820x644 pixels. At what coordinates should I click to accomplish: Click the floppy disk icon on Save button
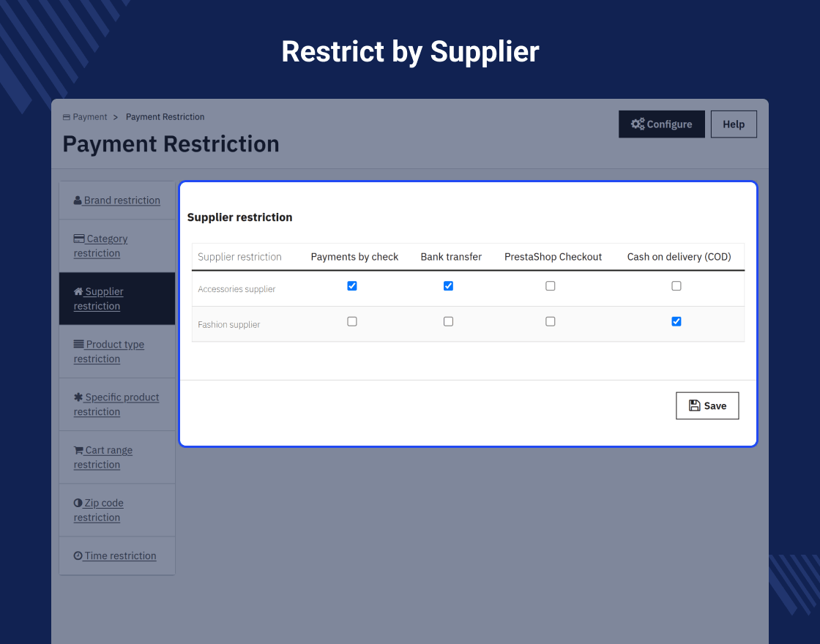pyautogui.click(x=694, y=405)
